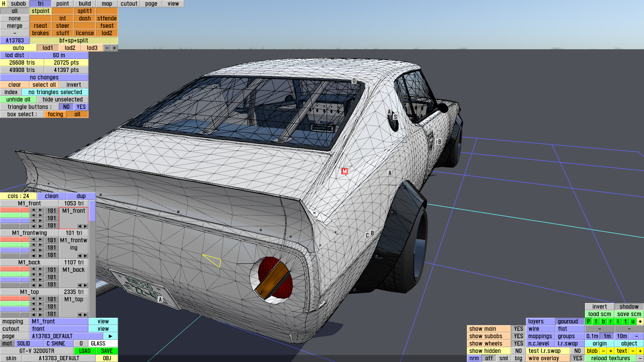Click the plus button after lod3

click(114, 48)
